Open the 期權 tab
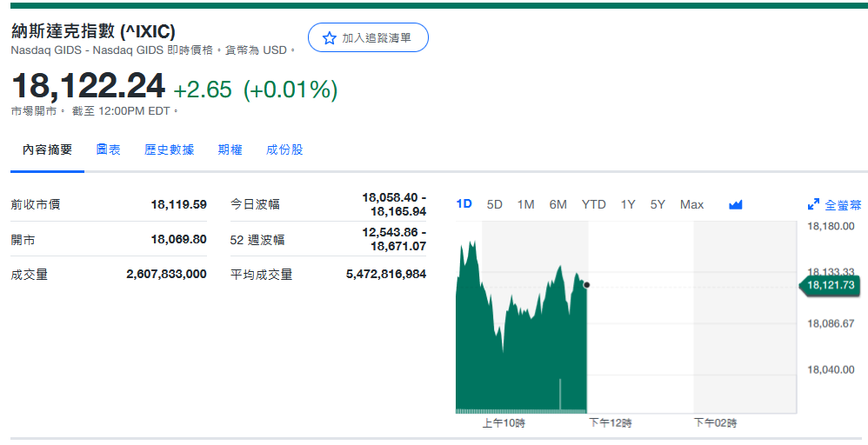This screenshot has height=445, width=868. click(x=230, y=149)
